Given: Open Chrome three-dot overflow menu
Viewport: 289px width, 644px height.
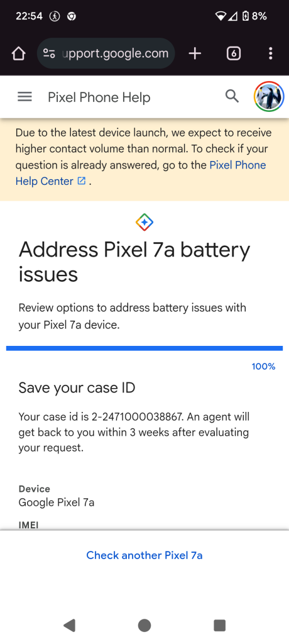Looking at the screenshot, I should click(270, 53).
